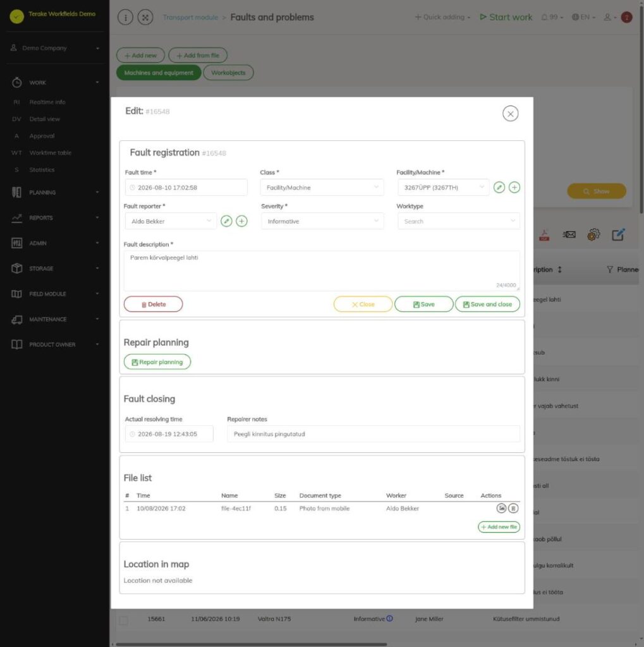Open Approval in sidebar
This screenshot has height=647, width=644.
(42, 136)
